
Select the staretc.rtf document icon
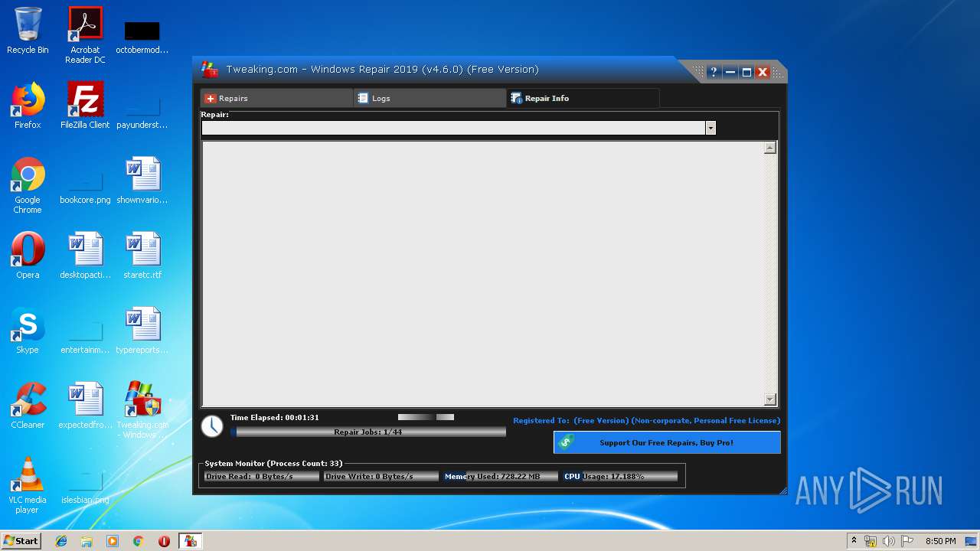[142, 256]
